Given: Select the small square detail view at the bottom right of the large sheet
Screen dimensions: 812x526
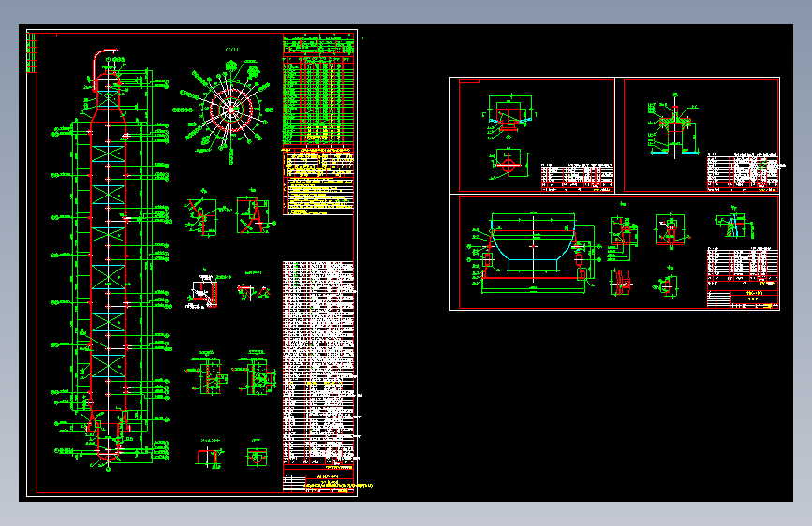Looking at the screenshot, I should pyautogui.click(x=257, y=458).
